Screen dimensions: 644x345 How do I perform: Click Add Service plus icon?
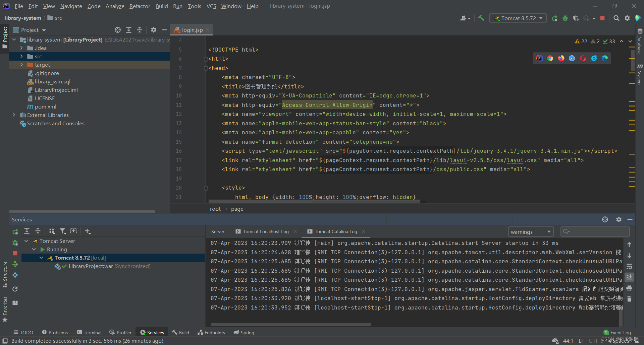point(88,231)
